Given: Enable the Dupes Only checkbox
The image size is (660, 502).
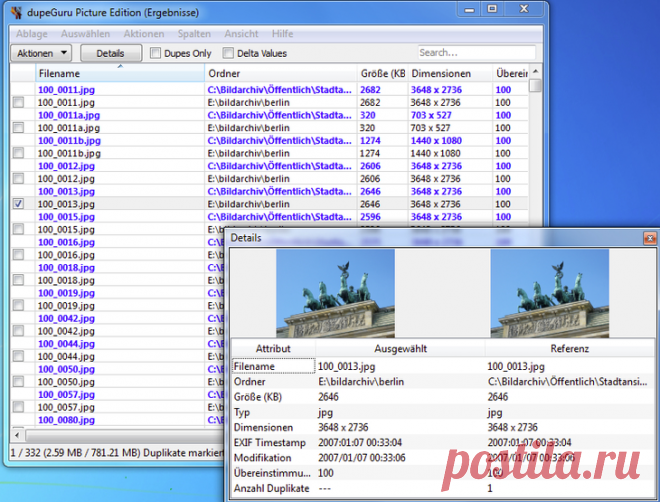Looking at the screenshot, I should [156, 53].
